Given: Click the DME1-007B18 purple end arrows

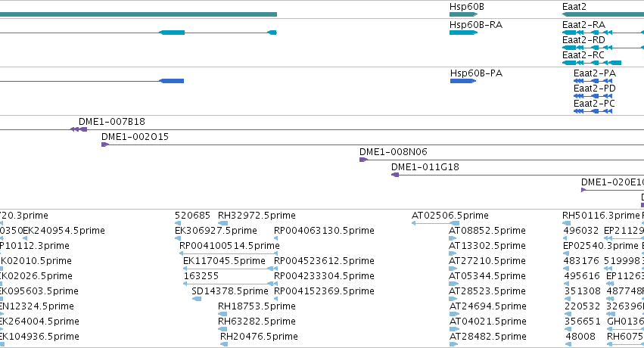Looking at the screenshot, I should coord(79,129).
